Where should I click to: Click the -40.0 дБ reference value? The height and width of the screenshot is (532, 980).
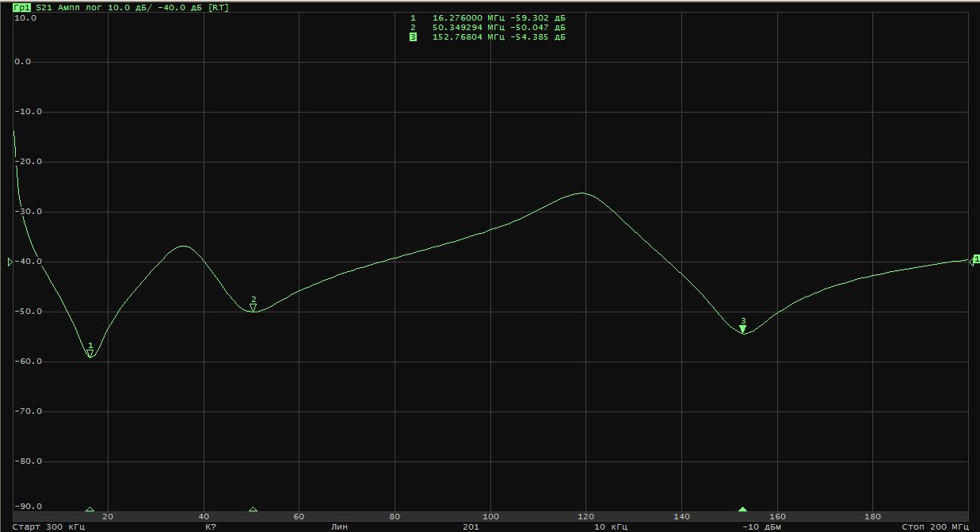click(181, 8)
